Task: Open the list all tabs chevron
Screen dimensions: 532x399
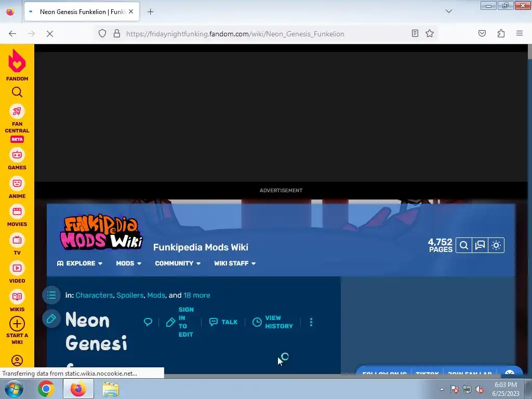Action: (x=448, y=11)
